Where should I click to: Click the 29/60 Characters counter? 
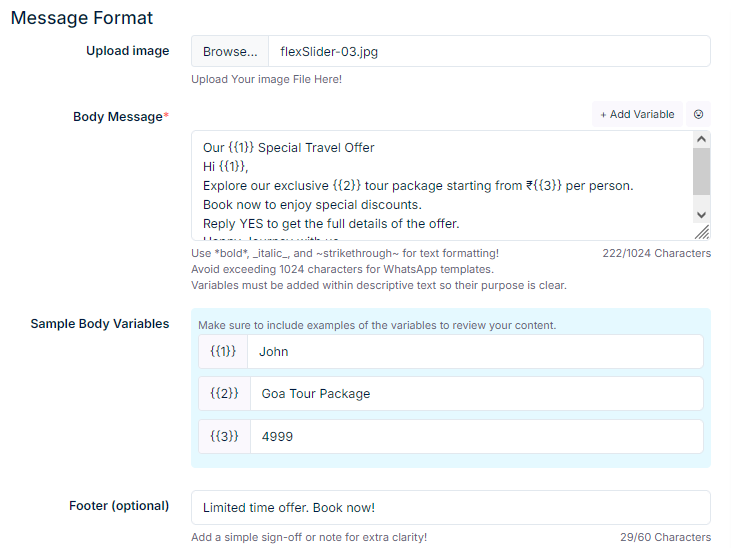point(665,537)
